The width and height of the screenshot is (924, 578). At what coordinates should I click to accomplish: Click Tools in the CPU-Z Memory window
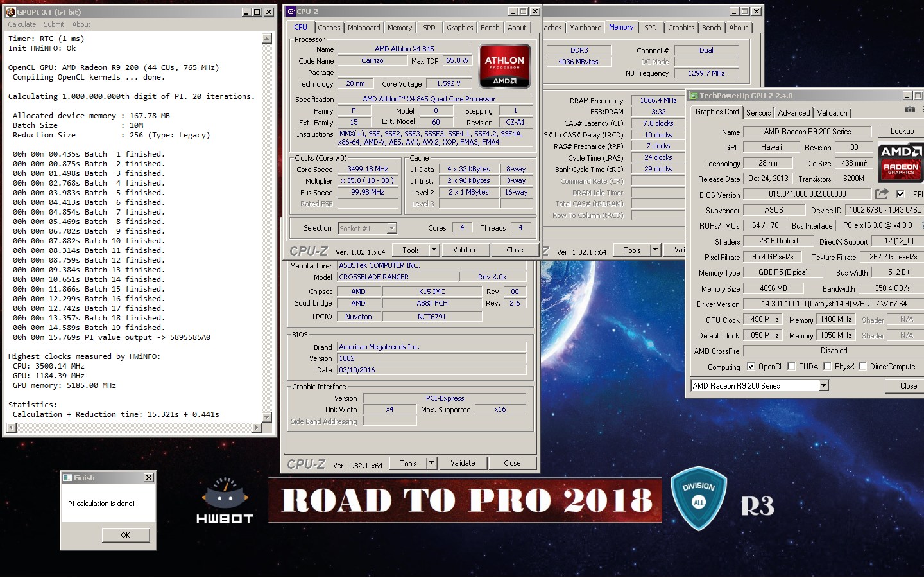(632, 250)
